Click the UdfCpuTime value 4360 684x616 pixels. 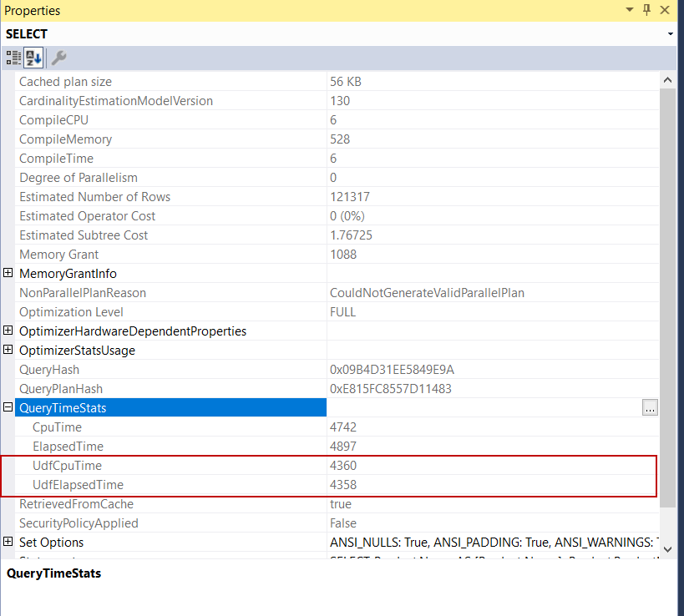coord(343,465)
